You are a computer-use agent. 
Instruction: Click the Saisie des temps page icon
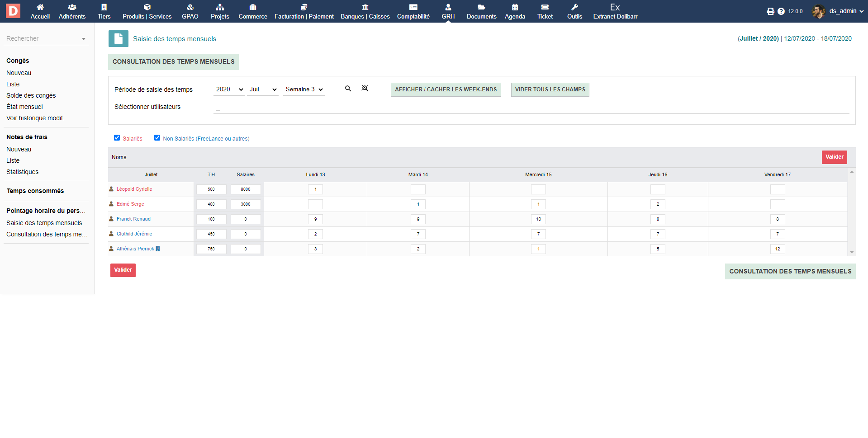coord(119,39)
